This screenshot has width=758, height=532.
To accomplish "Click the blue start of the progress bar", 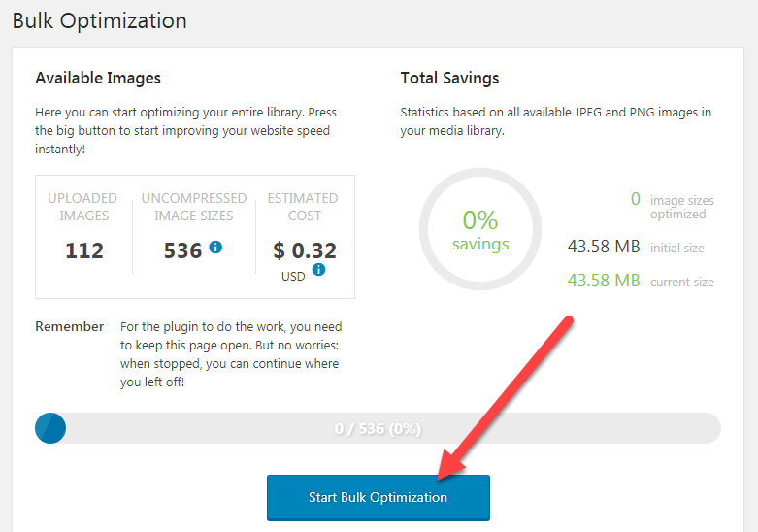I will click(x=49, y=428).
